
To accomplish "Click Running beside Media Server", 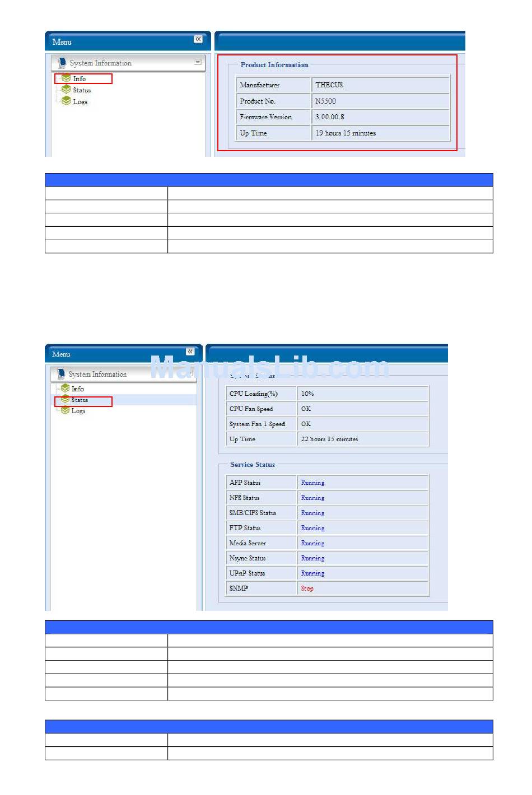I will tap(312, 543).
